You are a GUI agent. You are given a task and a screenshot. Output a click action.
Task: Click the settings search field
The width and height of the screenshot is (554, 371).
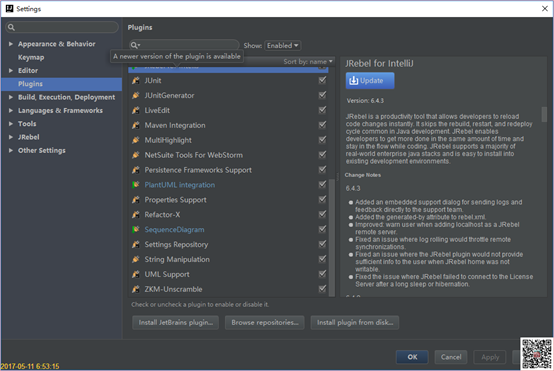coord(62,27)
